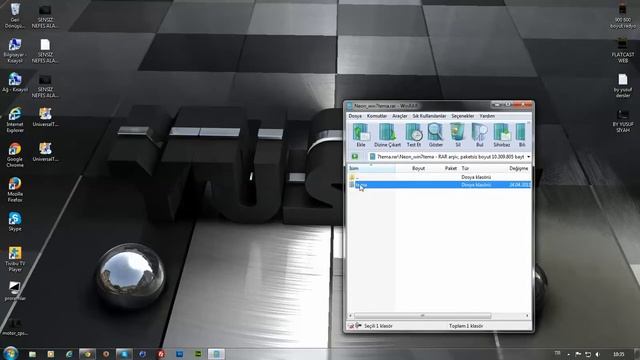Select the highlighted folder row in the list
Viewport: 640px width, 360px height.
pos(439,185)
